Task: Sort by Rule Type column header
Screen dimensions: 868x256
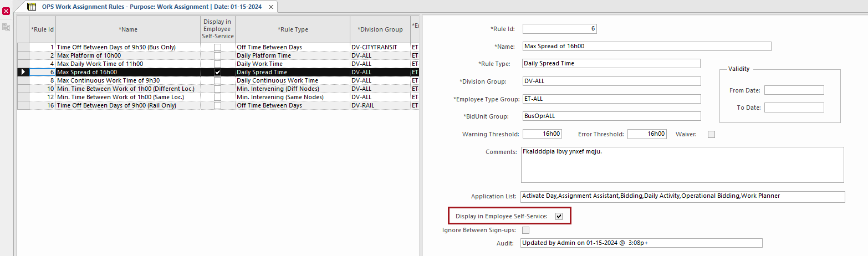Action: (x=293, y=29)
